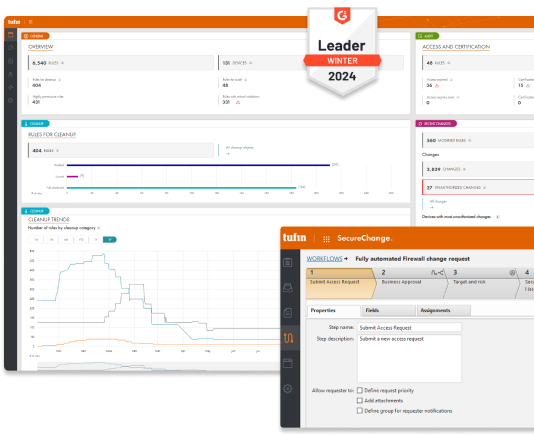534x436 pixels.
Task: Open the dropdown beside Number of rules by cleanup category
Action: pos(99,228)
